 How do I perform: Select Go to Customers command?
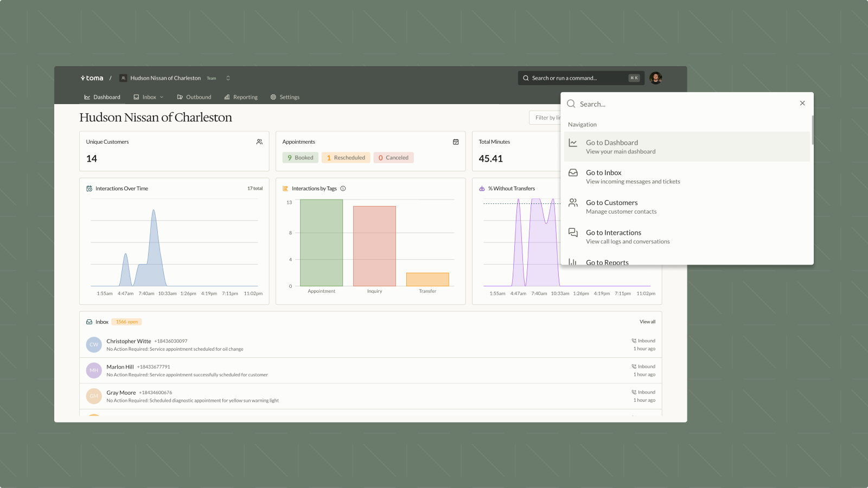(687, 207)
